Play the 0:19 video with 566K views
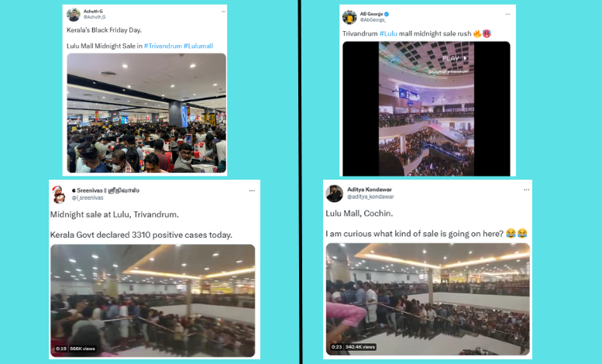The height and width of the screenshot is (364, 602). (x=153, y=300)
